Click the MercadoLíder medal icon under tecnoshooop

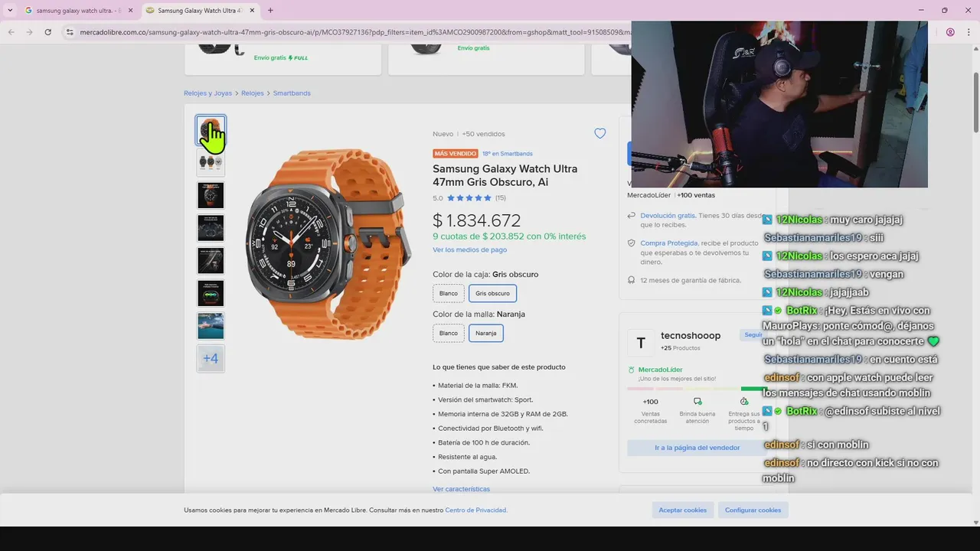[x=631, y=370]
